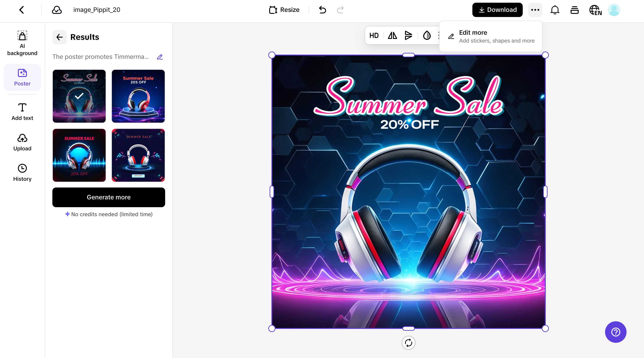Open Edit more to add stickers
The image size is (644, 358).
coord(490,36)
